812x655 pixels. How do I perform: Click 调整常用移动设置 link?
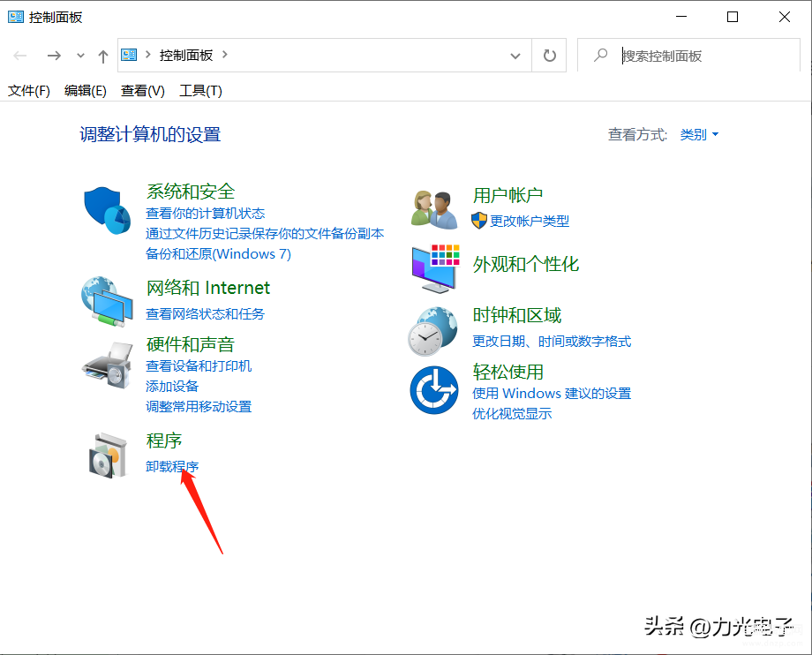tap(199, 406)
